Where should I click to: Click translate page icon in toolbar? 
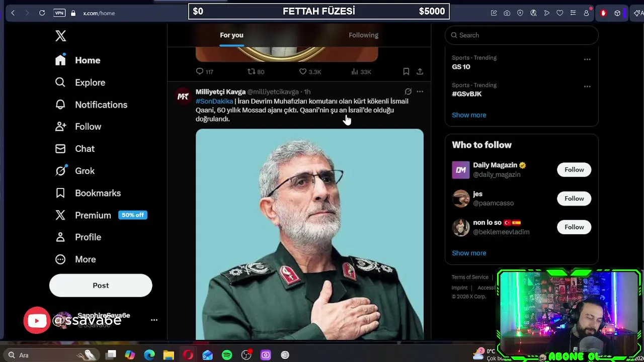533,13
